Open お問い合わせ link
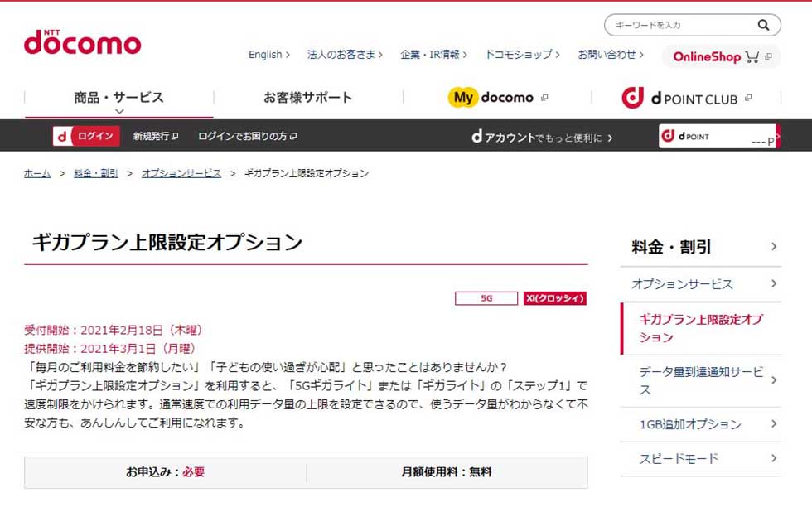 tap(611, 55)
